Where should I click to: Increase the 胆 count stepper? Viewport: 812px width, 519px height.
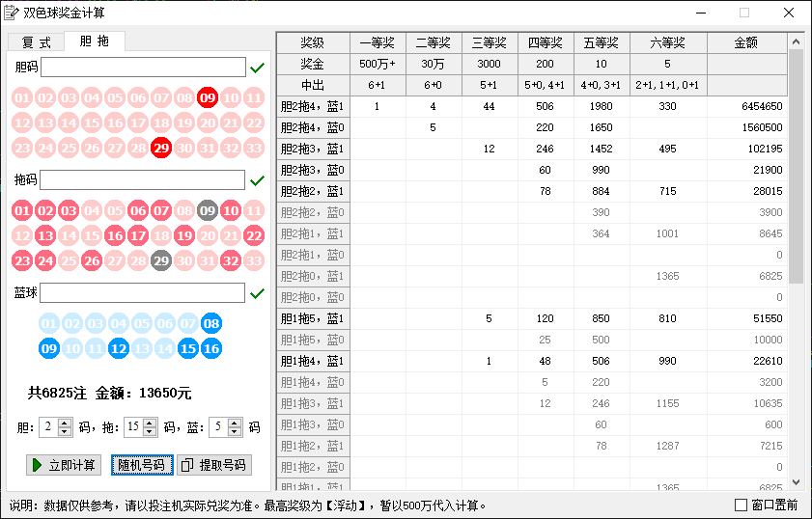point(66,423)
